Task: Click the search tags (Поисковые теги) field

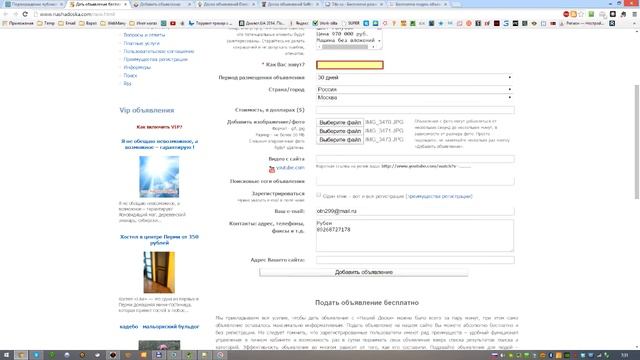Action: point(415,181)
